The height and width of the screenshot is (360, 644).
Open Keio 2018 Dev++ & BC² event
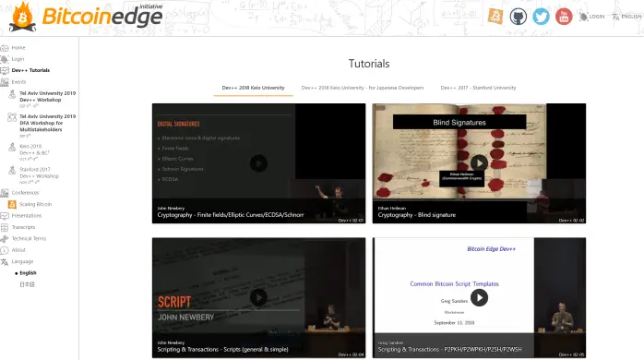coord(34,150)
